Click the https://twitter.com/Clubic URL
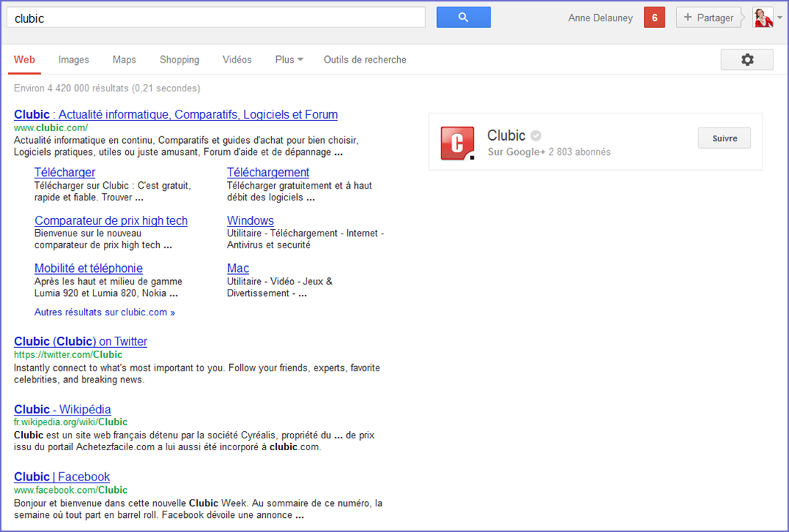Image resolution: width=789 pixels, height=532 pixels. pos(68,355)
